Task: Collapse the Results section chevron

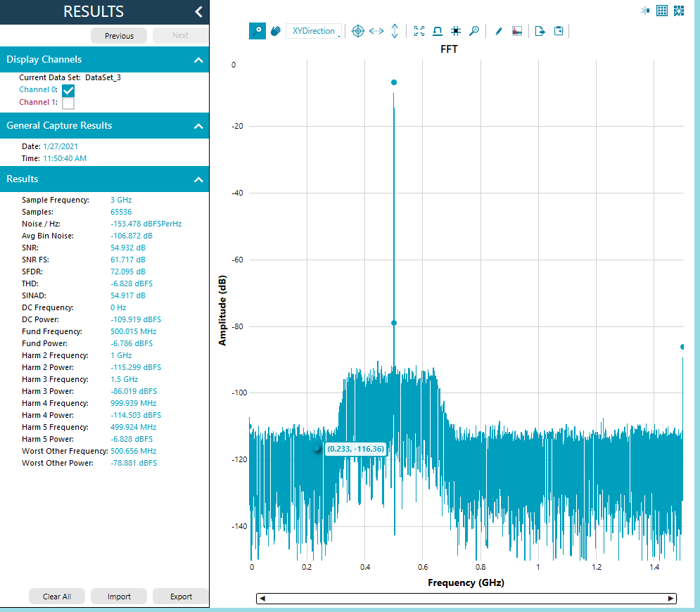Action: pos(198,179)
